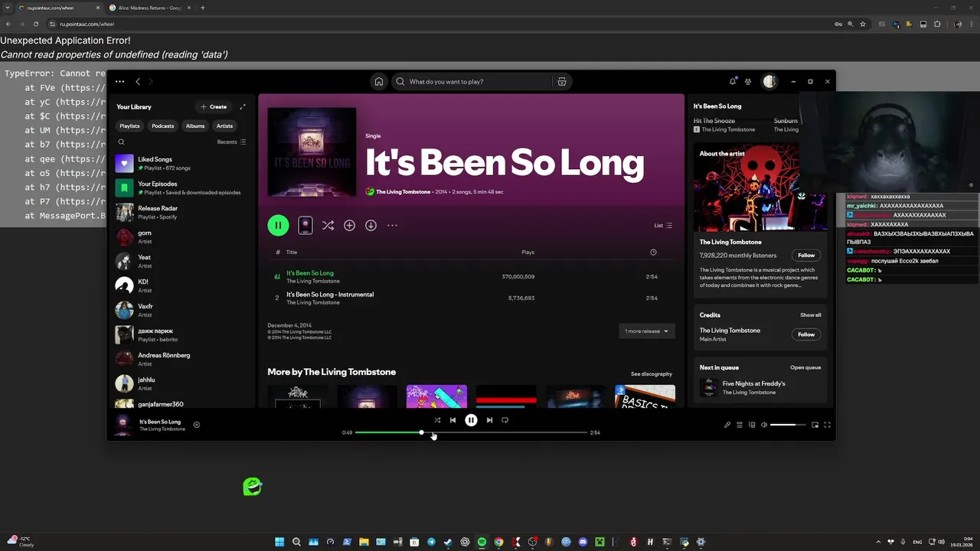Skip to previous track
This screenshot has height=551, width=980.
[452, 420]
